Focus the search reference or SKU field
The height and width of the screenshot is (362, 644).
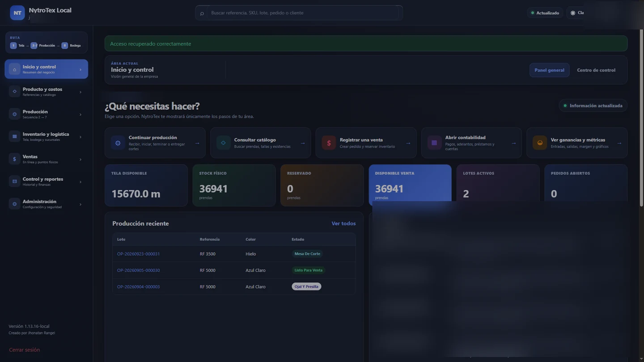[x=302, y=13]
